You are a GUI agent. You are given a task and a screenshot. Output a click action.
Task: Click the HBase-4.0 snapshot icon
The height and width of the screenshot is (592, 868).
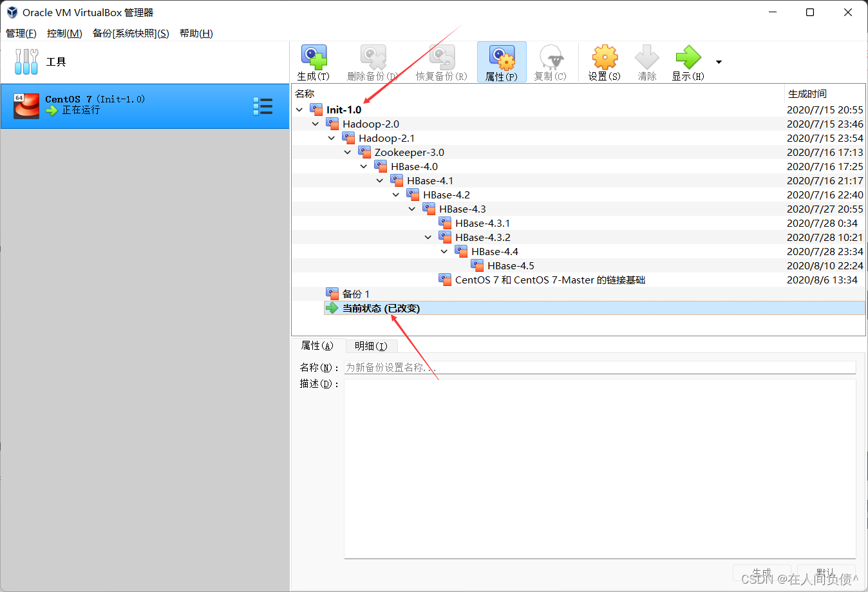[x=381, y=166]
